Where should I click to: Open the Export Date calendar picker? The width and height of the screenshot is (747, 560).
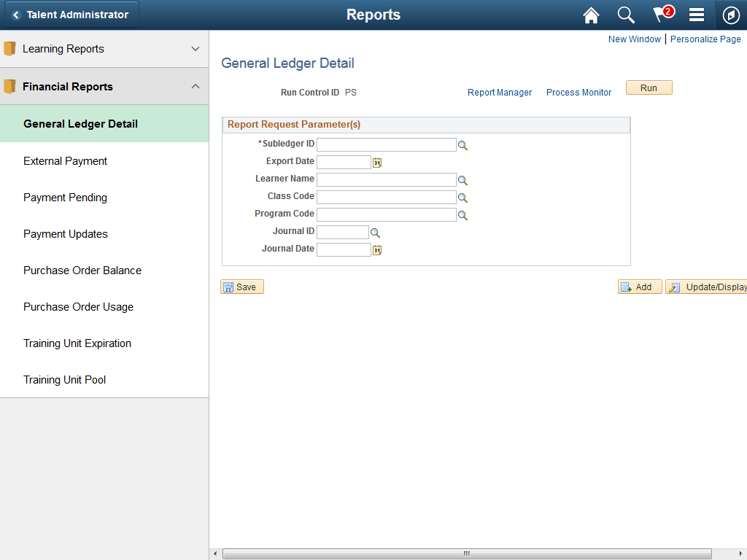click(376, 161)
